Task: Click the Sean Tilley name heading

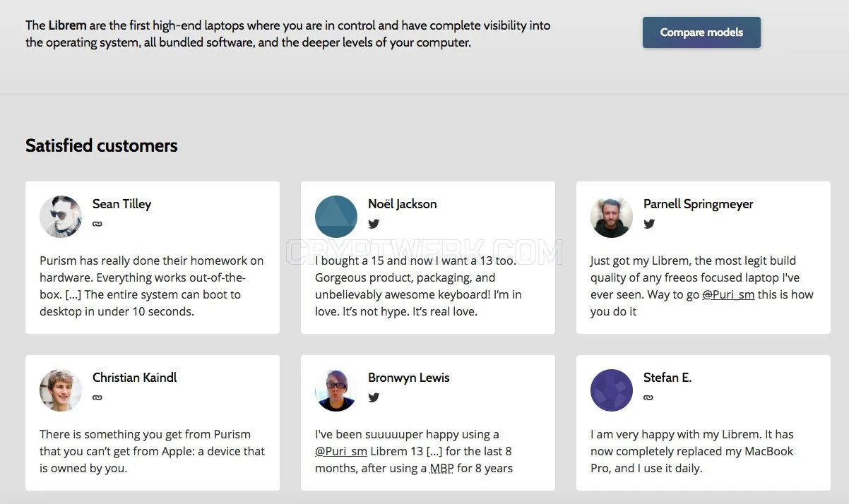Action: pos(121,204)
